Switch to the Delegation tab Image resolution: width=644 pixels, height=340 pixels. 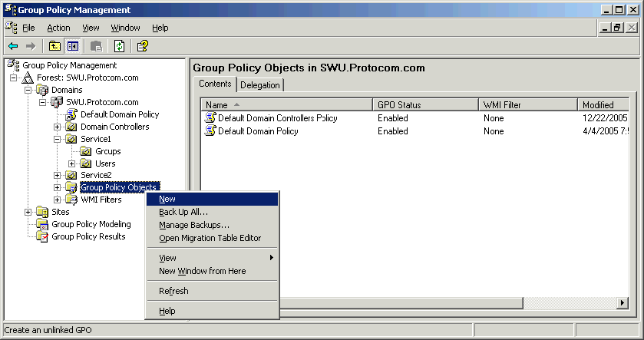click(x=260, y=85)
